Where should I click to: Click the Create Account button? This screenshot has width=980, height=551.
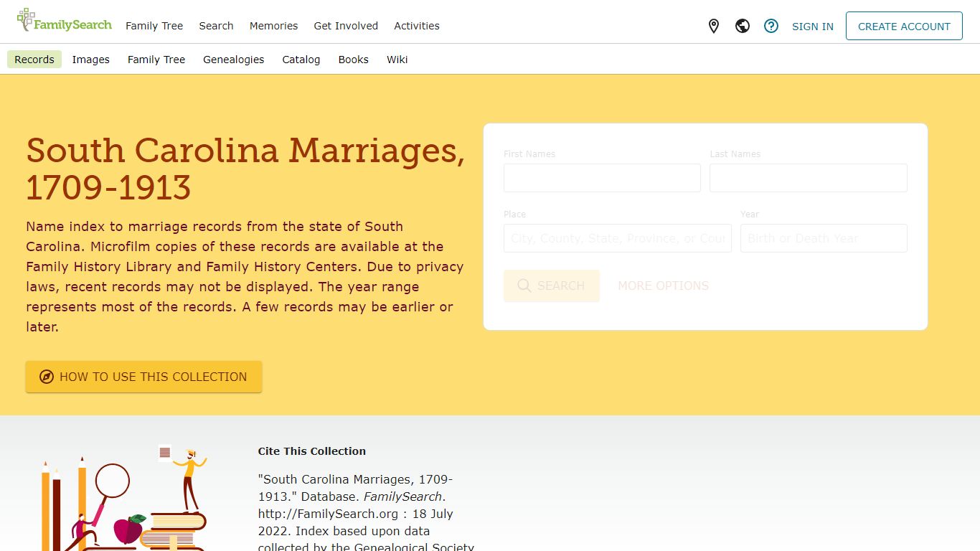click(x=904, y=26)
